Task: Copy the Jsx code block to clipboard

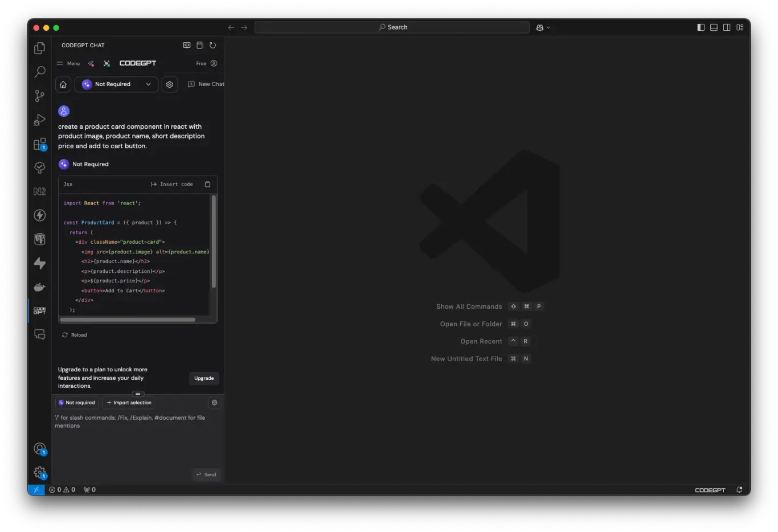Action: [x=207, y=184]
